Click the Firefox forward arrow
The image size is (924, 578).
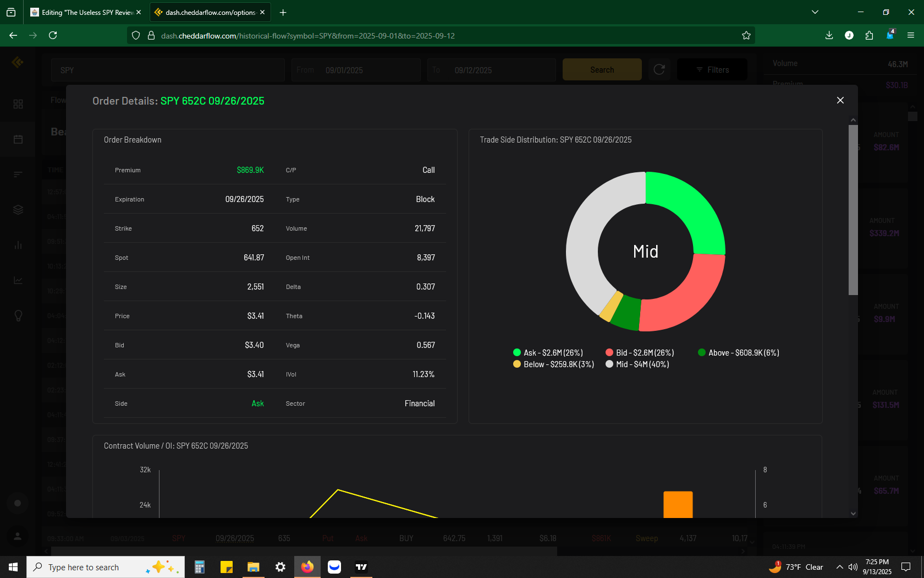point(33,35)
